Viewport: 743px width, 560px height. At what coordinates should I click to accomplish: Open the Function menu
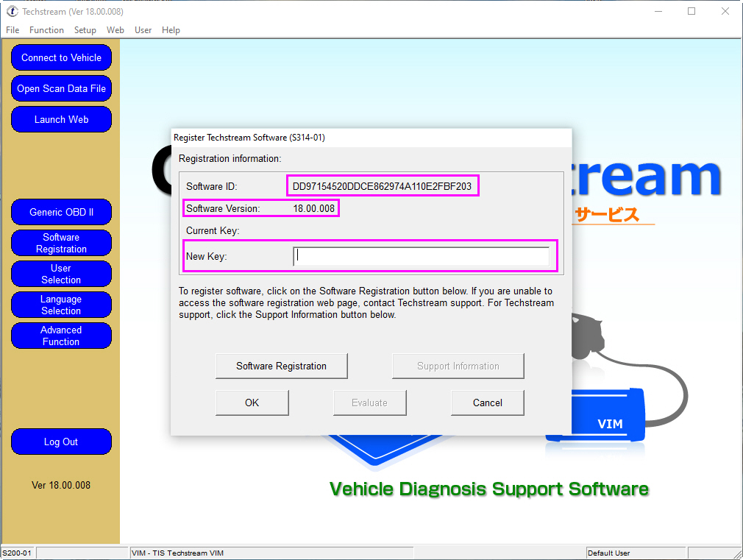click(46, 30)
